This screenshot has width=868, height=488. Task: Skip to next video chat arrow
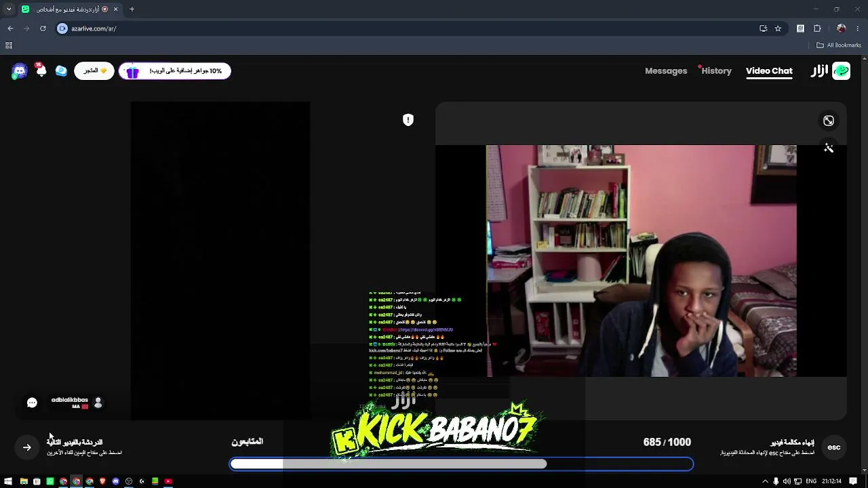point(27,447)
